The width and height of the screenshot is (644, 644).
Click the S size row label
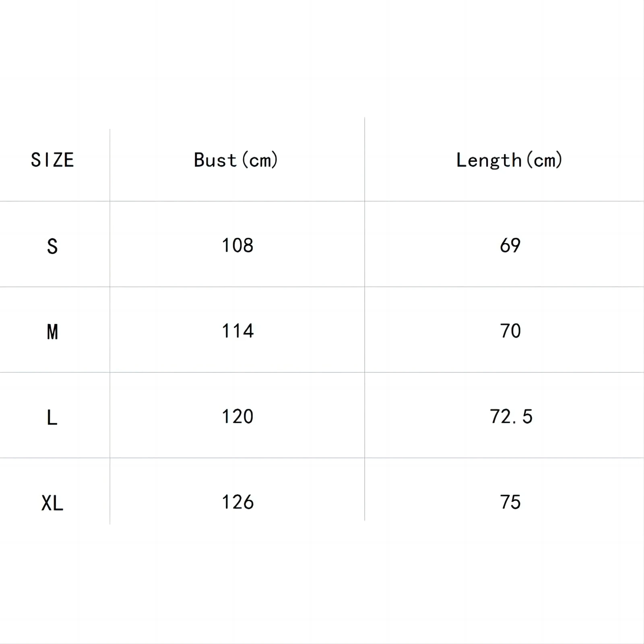coord(52,246)
